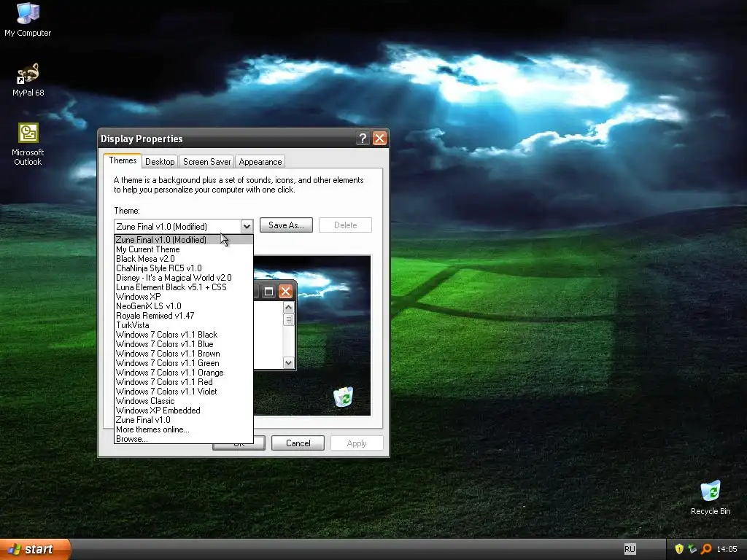Select Windows 7 Colors v1.1 Brown
The image size is (747, 560).
pos(183,354)
